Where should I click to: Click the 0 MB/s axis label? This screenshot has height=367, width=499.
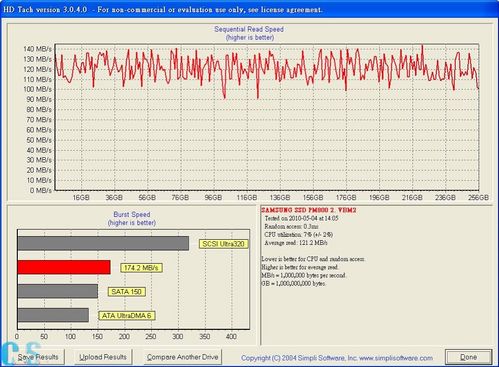[x=41, y=191]
